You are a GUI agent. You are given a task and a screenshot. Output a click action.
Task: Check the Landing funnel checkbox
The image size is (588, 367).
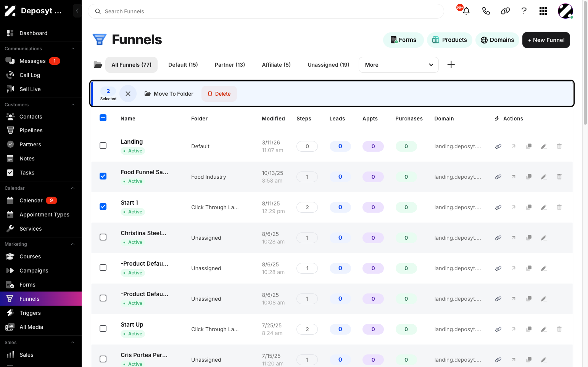[x=103, y=146]
